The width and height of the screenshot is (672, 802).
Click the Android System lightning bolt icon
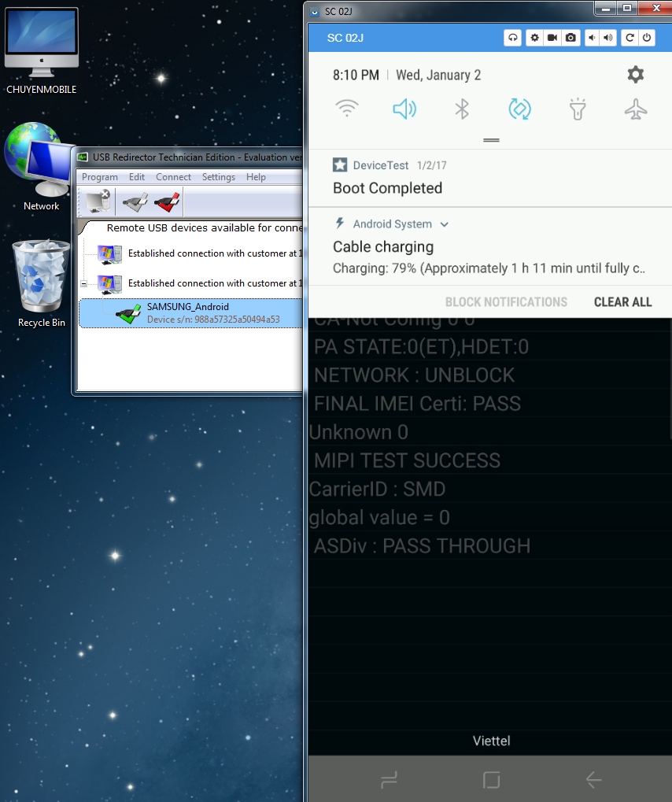(340, 223)
